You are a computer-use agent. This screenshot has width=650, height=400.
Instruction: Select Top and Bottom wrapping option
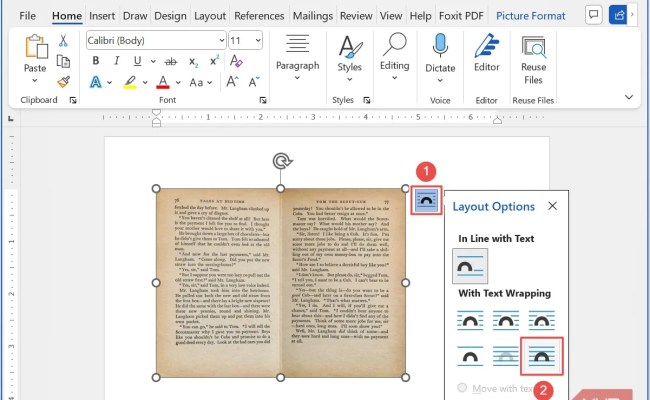pos(470,356)
